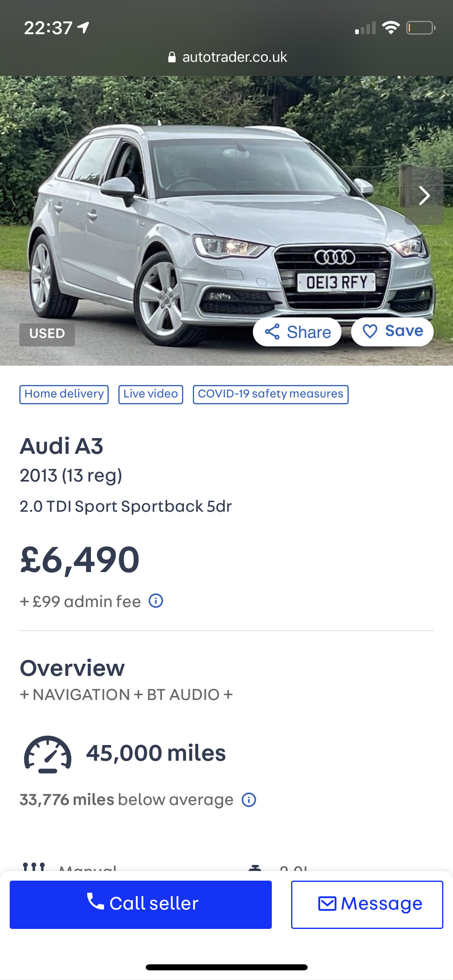
Task: Tap the manual gearbox icon
Action: pos(34,867)
